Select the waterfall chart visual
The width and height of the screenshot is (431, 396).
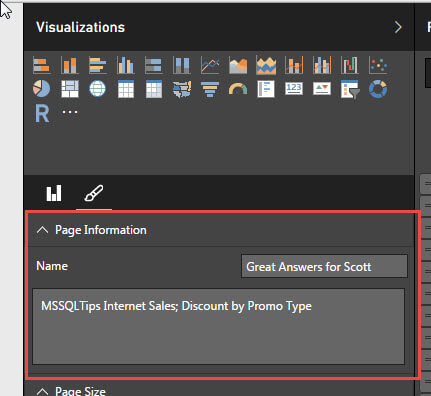coord(350,65)
